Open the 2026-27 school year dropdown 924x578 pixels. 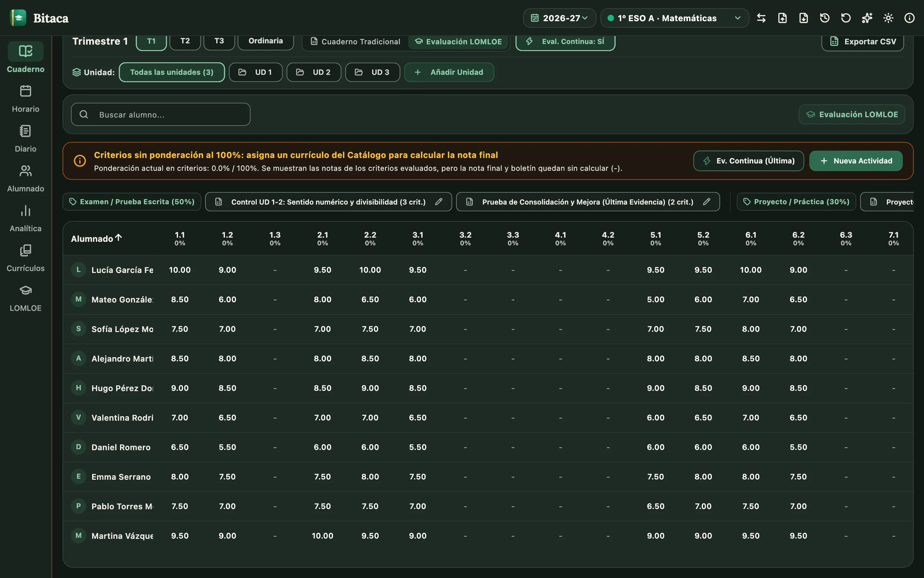559,18
